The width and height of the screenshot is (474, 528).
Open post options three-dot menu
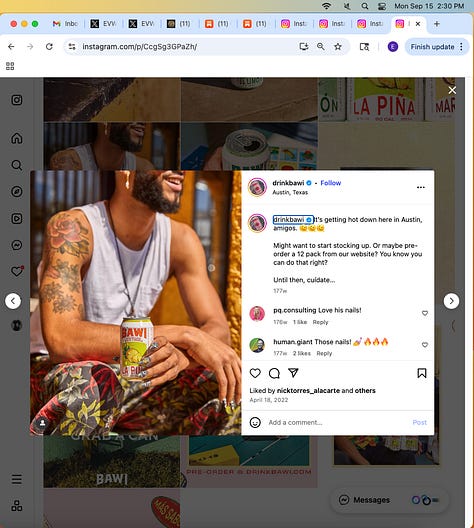tap(421, 187)
